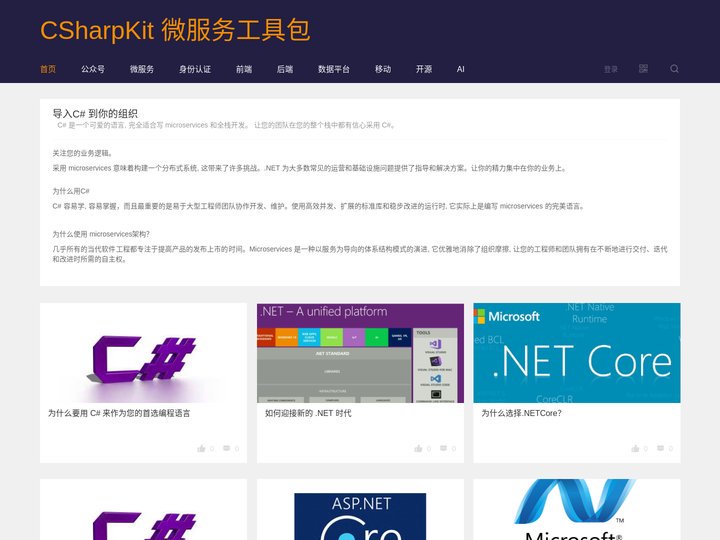Open article '如何迎接新的 .NET 时代'
Image resolution: width=720 pixels, height=540 pixels.
tap(308, 413)
